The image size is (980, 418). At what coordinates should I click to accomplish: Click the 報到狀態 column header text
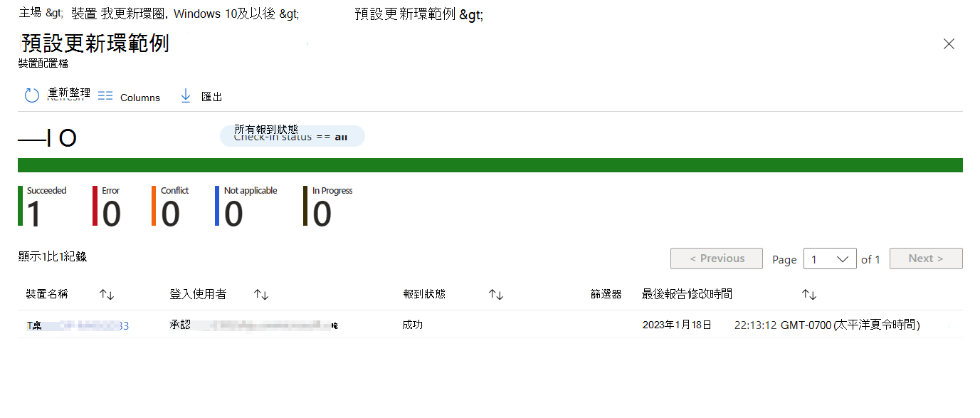click(x=424, y=294)
